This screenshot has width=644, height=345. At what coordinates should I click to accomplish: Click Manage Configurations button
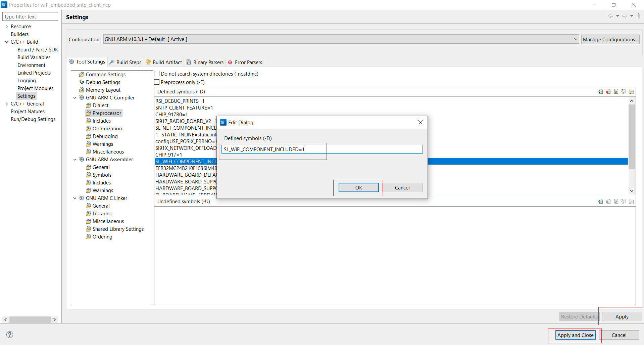[x=610, y=39]
